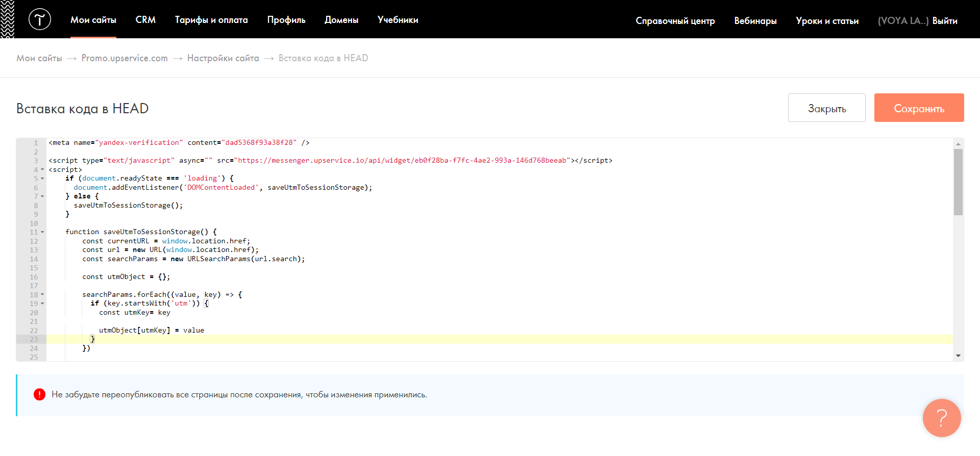Click the Мои сайты breadcrumb
The height and width of the screenshot is (456, 980).
tap(39, 58)
